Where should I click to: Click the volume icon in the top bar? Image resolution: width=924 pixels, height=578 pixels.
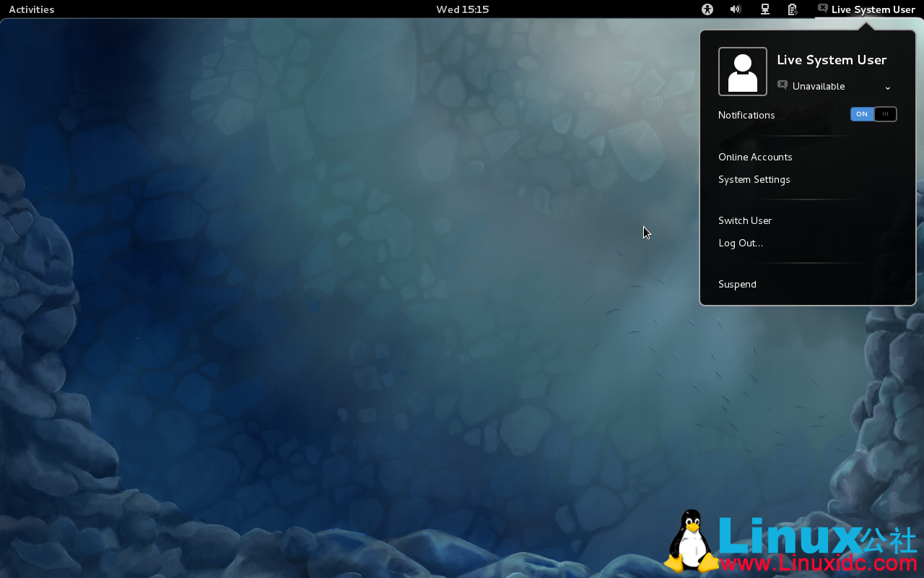point(736,9)
